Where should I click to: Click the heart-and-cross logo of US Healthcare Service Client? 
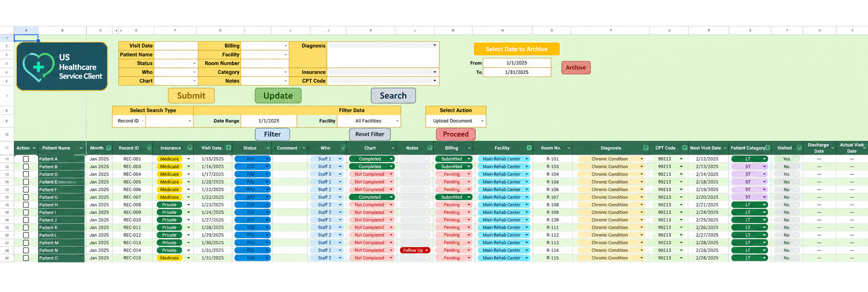(39, 67)
